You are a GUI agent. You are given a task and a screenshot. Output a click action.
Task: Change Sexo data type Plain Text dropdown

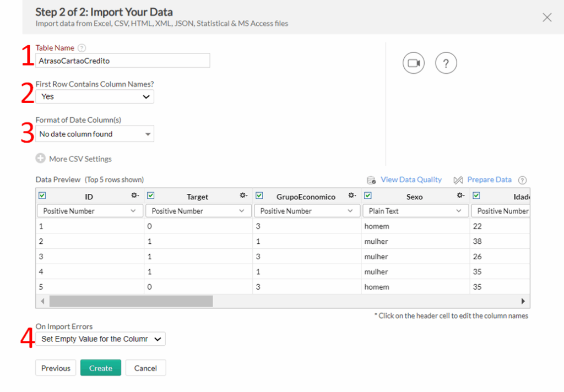click(x=415, y=211)
